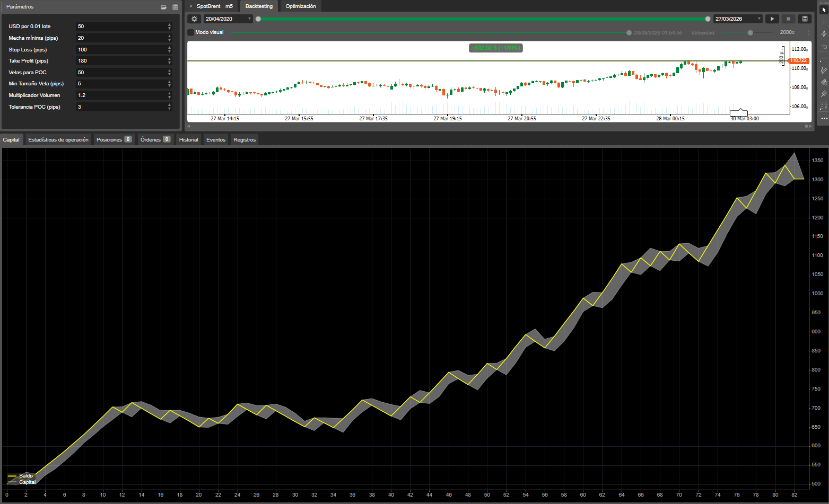Select the Fibonacci tool icon
The height and width of the screenshot is (504, 829).
[824, 106]
